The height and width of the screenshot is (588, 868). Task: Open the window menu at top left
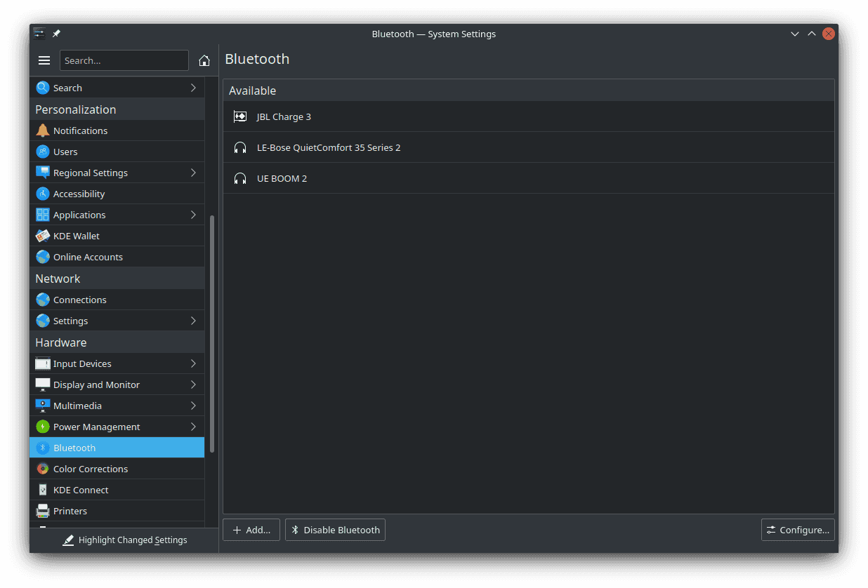click(x=39, y=33)
